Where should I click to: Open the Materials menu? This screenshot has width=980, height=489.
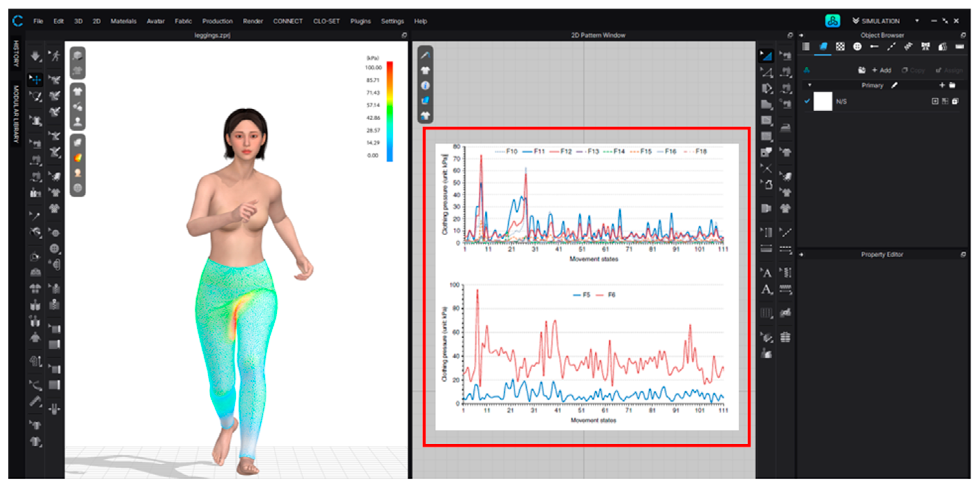click(123, 21)
